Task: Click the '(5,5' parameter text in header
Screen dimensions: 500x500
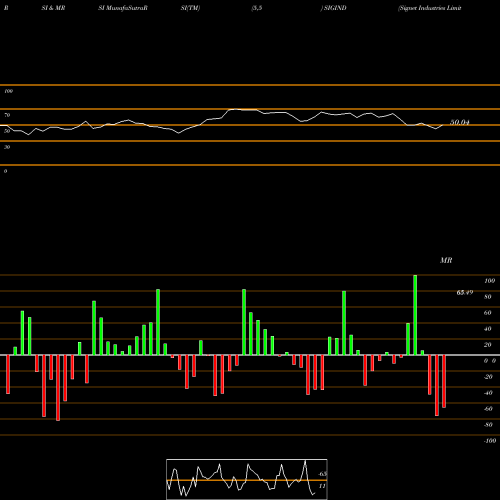Action: click(257, 8)
